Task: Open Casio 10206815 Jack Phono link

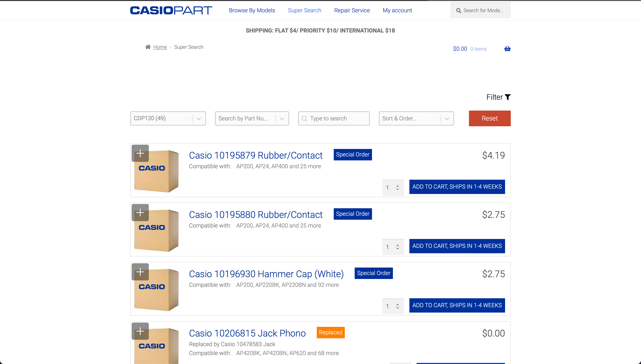Action: pyautogui.click(x=247, y=333)
